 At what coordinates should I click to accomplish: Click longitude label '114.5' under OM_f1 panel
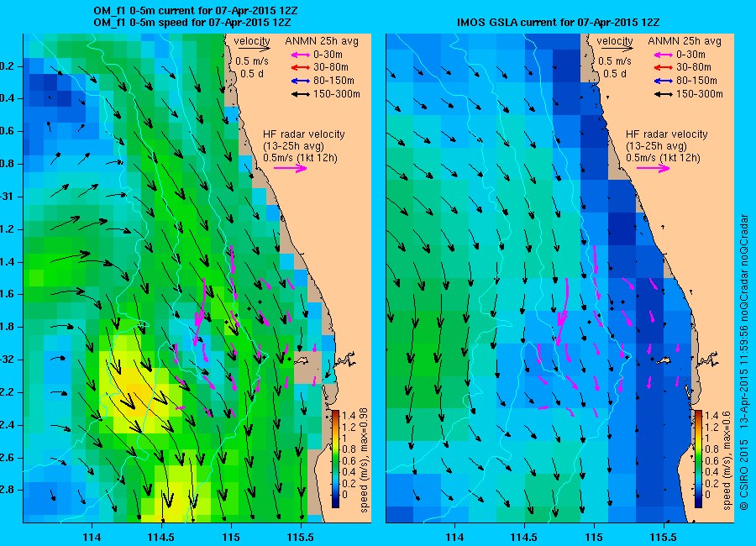161,537
